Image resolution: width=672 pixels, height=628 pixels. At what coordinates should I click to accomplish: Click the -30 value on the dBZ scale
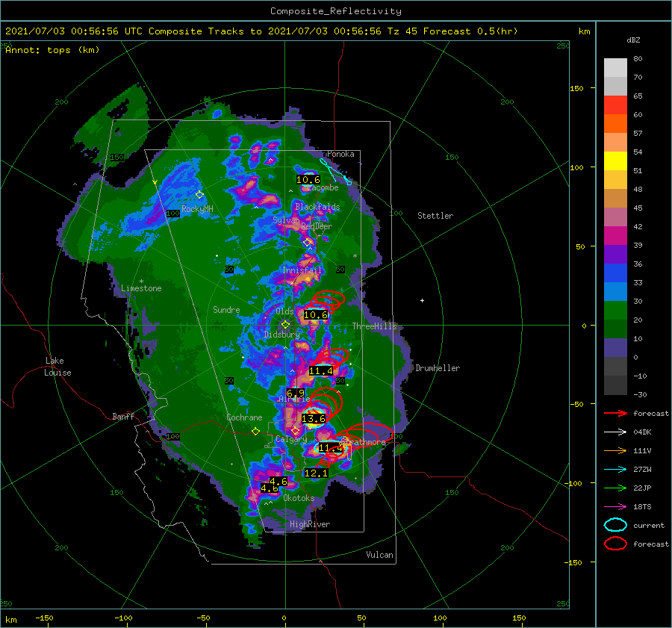[640, 394]
